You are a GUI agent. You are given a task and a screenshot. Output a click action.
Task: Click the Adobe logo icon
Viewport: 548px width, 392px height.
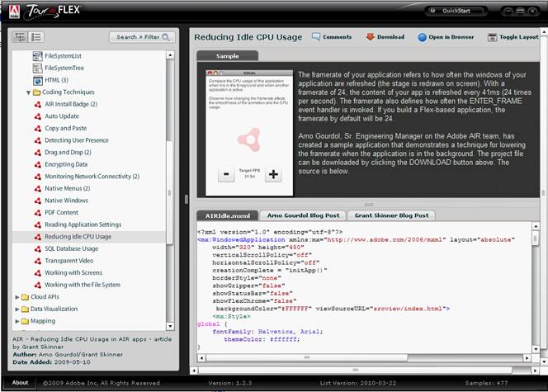(x=12, y=10)
